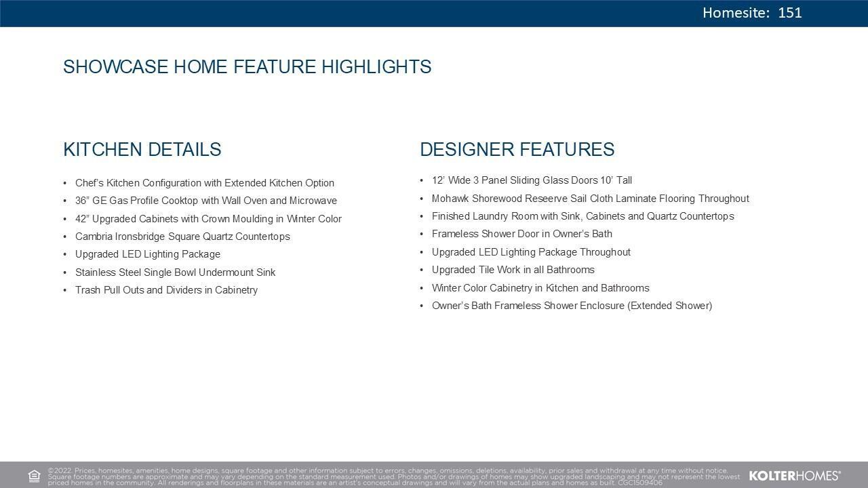
Task: Click the Finished Laundry Room bullet
Action: pyautogui.click(x=583, y=216)
